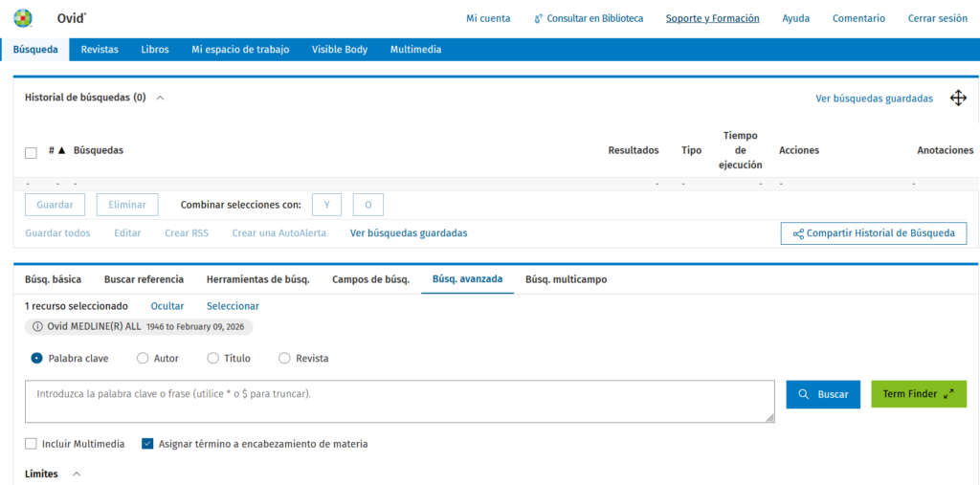The image size is (980, 485).
Task: Click the info icon beside Ovid MEDLINE(R) ALL
Action: (x=37, y=326)
